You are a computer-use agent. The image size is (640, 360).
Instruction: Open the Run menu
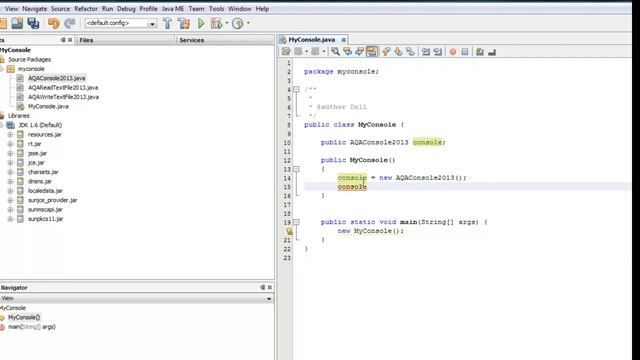click(107, 9)
